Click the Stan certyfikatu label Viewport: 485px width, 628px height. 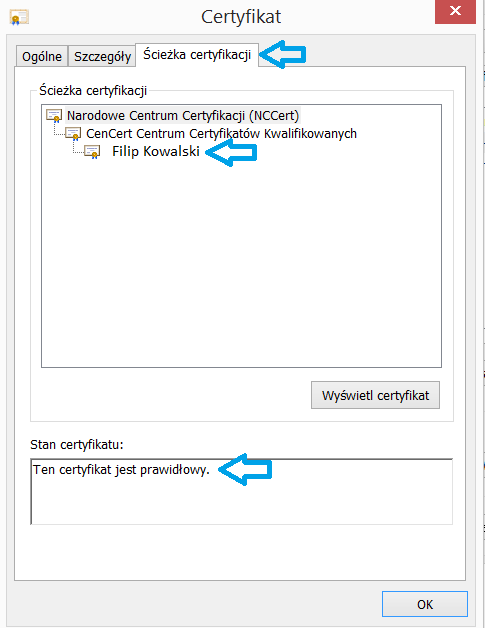77,445
